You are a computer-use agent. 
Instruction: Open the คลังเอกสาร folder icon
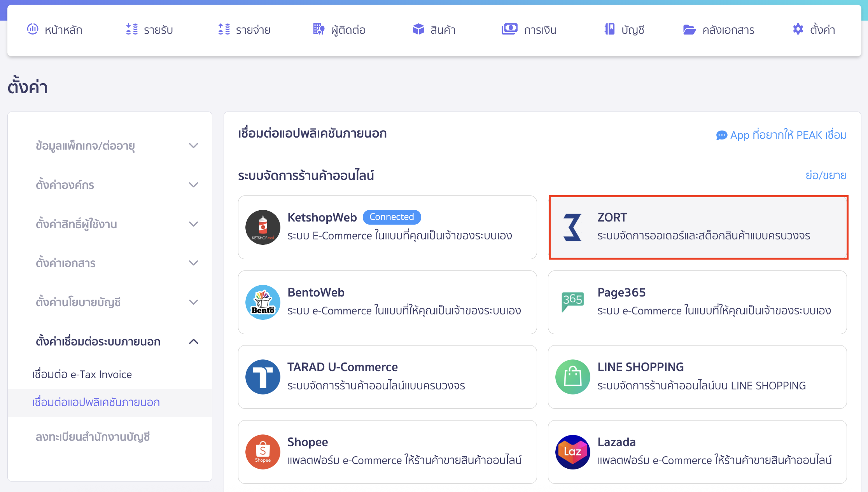pos(689,29)
